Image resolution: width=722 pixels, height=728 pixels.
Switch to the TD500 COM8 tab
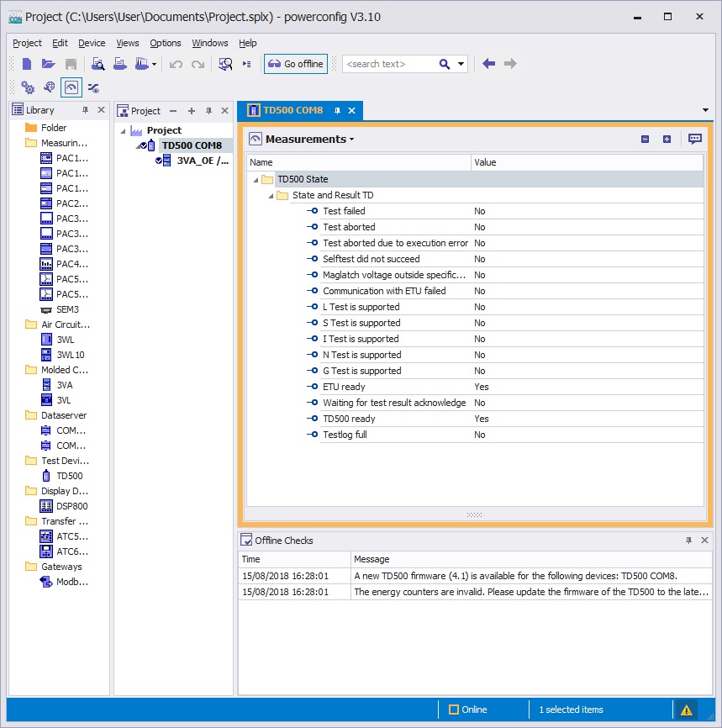pyautogui.click(x=292, y=110)
